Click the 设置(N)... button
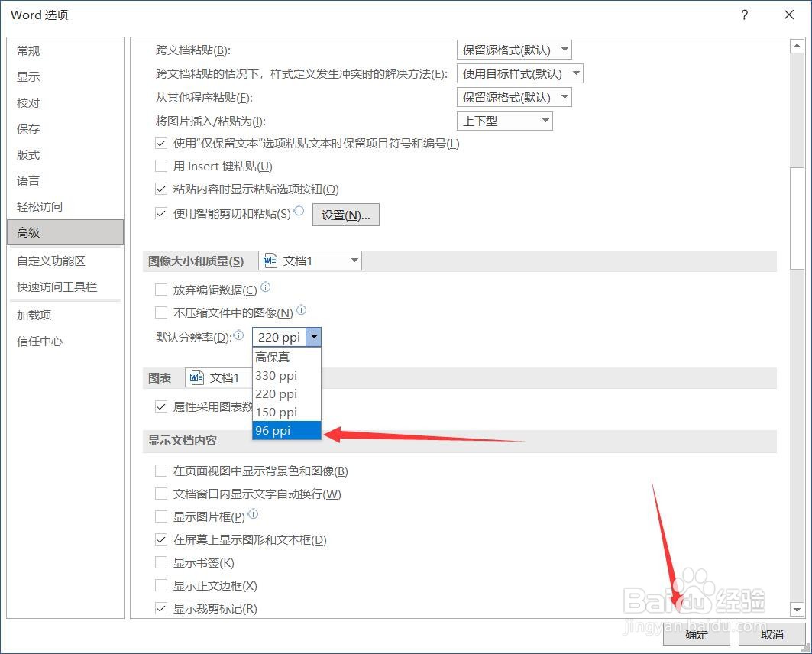 click(x=345, y=214)
